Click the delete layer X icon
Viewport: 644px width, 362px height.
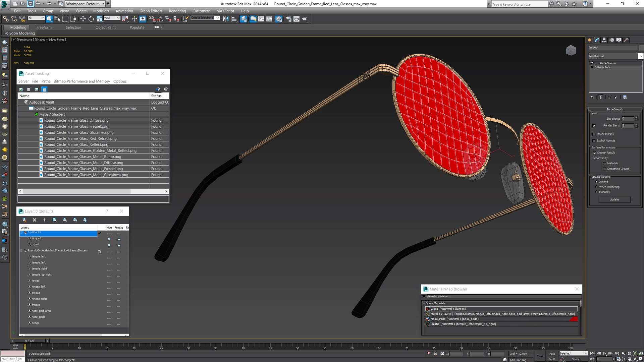(35, 220)
